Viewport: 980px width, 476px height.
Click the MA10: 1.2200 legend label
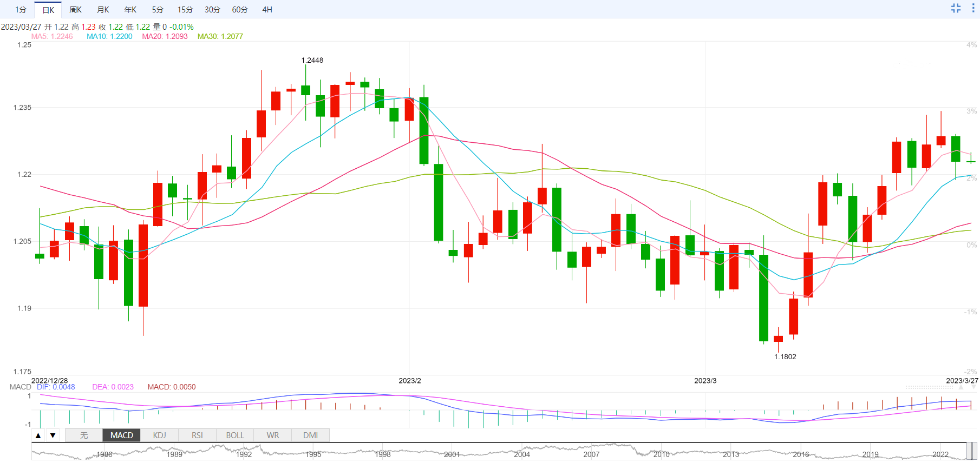pyautogui.click(x=109, y=36)
